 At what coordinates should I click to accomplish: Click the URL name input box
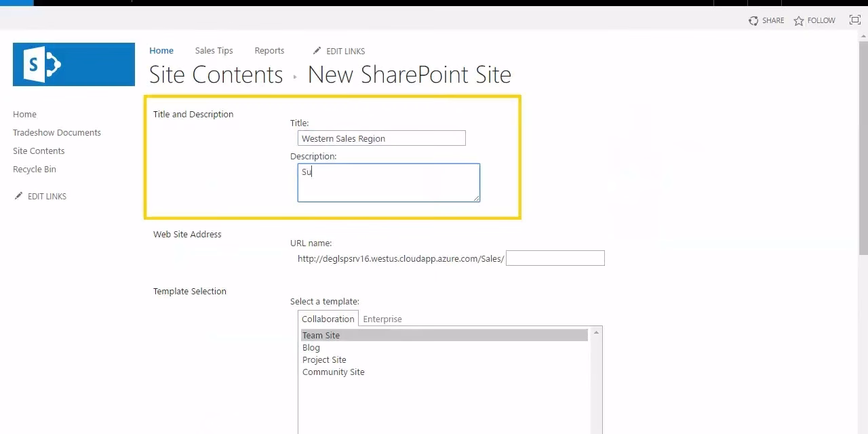coord(555,258)
